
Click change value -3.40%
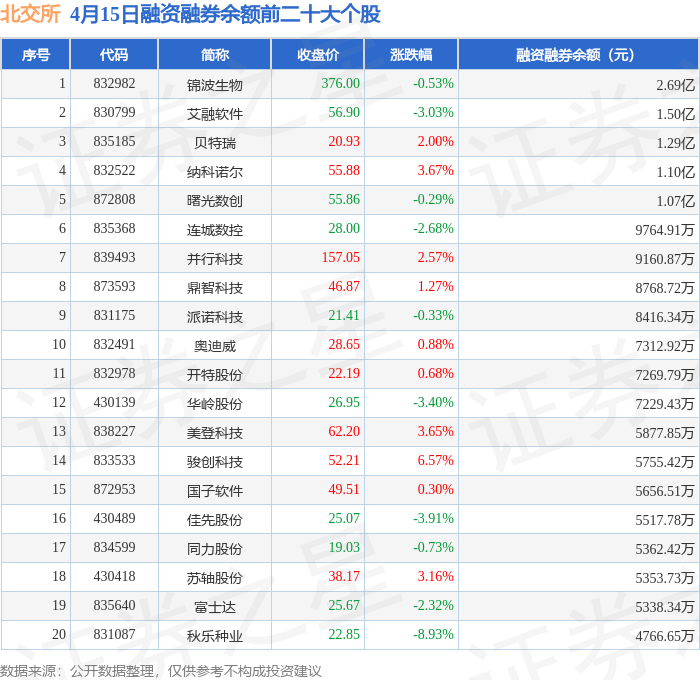(x=433, y=403)
